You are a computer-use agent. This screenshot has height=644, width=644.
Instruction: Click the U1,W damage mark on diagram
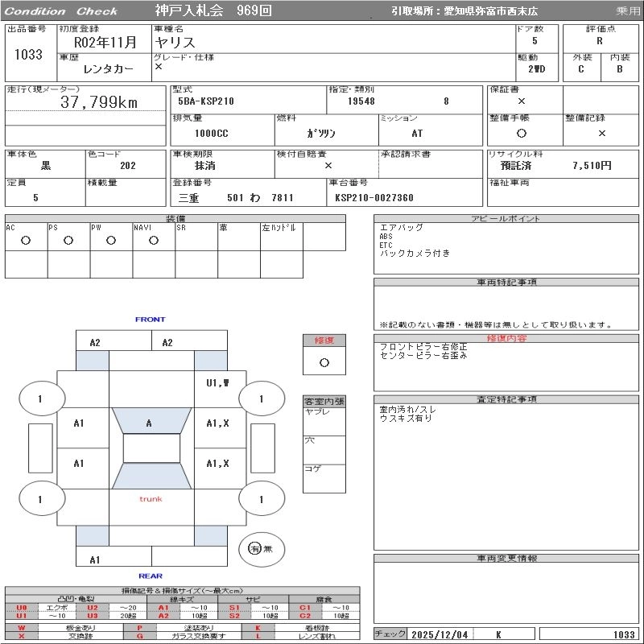click(x=217, y=383)
